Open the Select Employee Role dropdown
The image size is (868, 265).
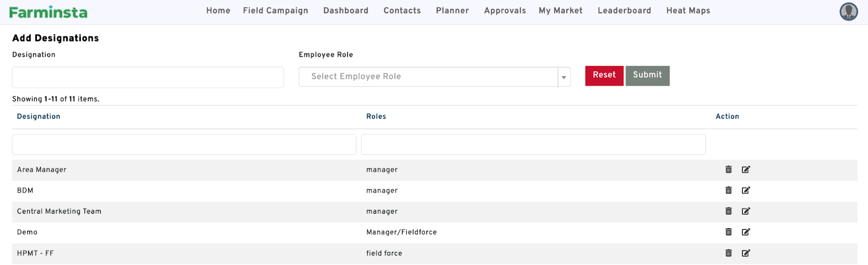click(428, 77)
